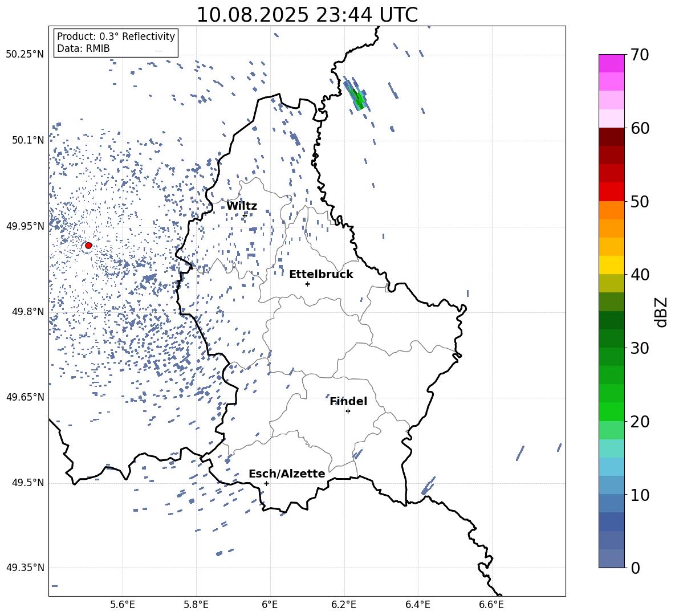Click the colorbar tick label 0

(x=635, y=568)
